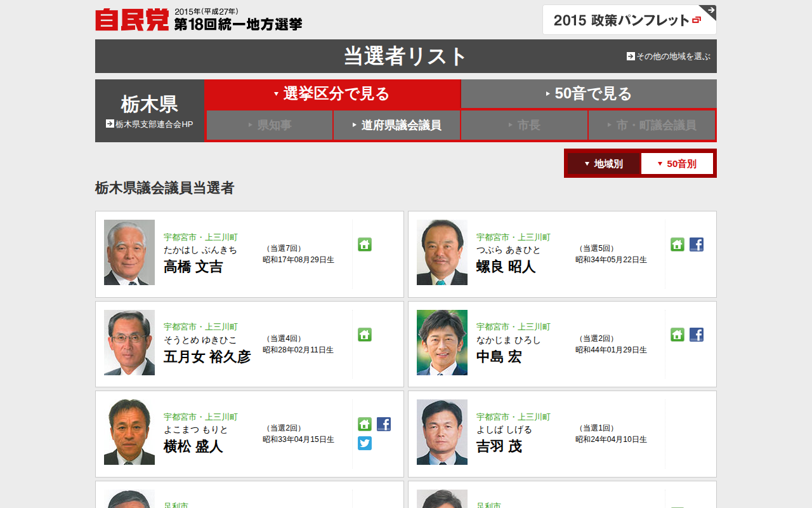Screen dimensions: 812x508
Task: Click 螺良 昭人's portrait photo
Action: [442, 252]
